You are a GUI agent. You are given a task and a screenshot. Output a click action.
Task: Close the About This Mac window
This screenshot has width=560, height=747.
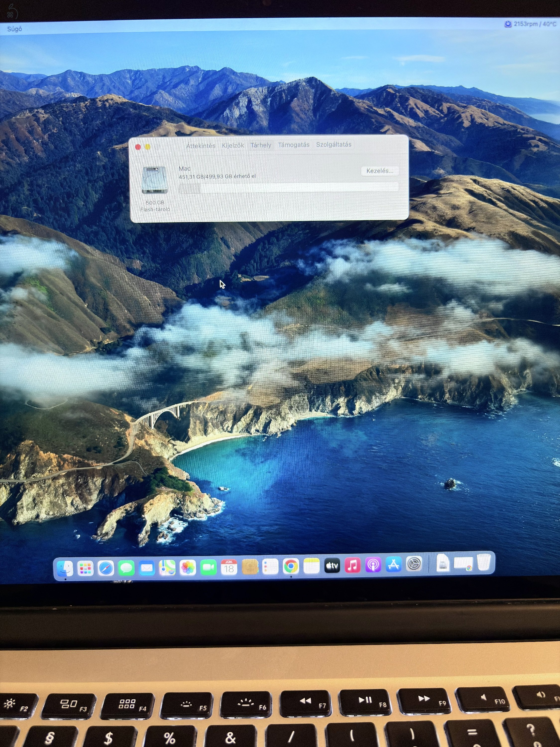point(138,147)
